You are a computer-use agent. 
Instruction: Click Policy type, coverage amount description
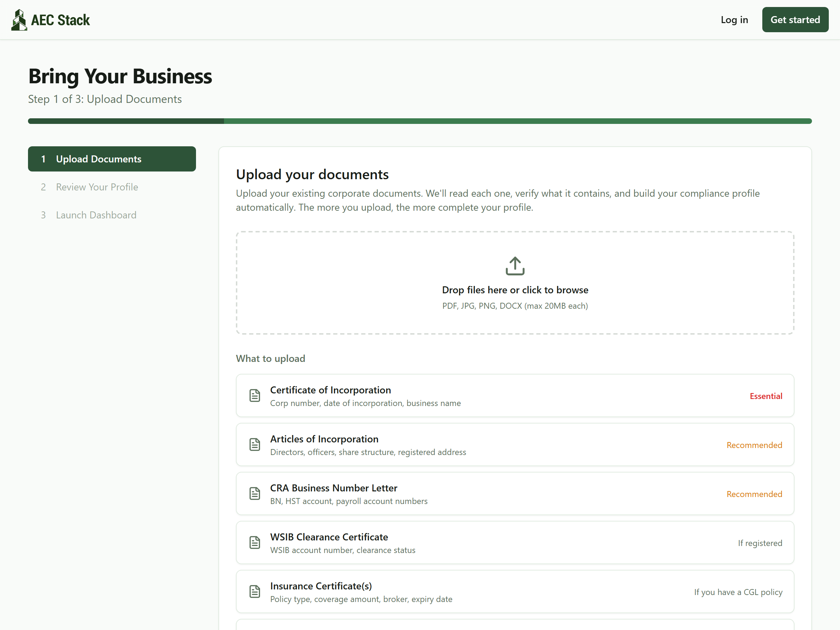[x=361, y=599]
